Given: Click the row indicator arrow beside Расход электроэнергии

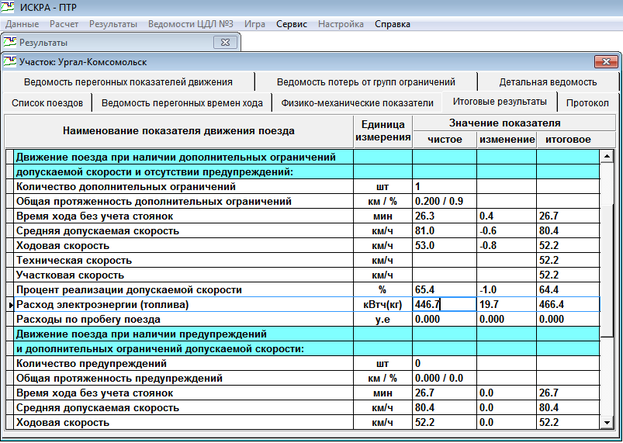Looking at the screenshot, I should [9, 303].
